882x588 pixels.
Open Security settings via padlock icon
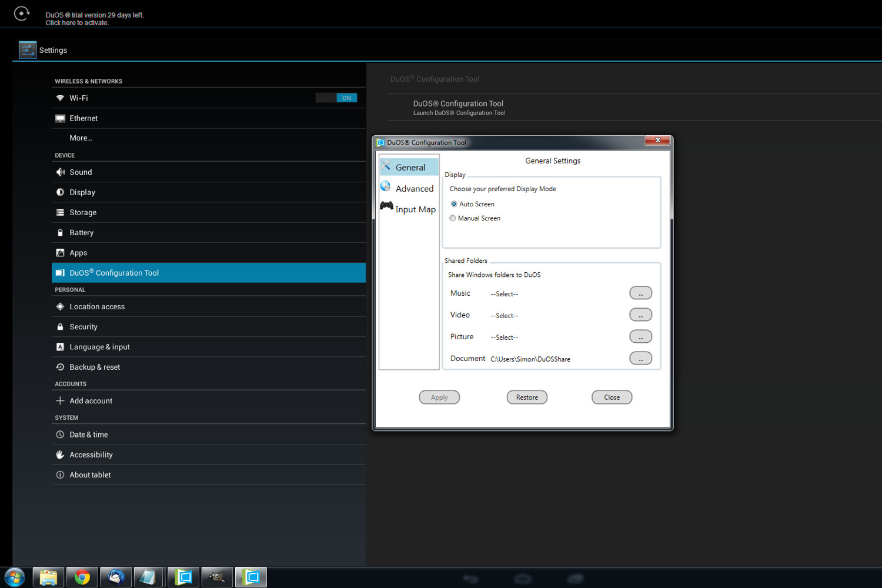60,327
